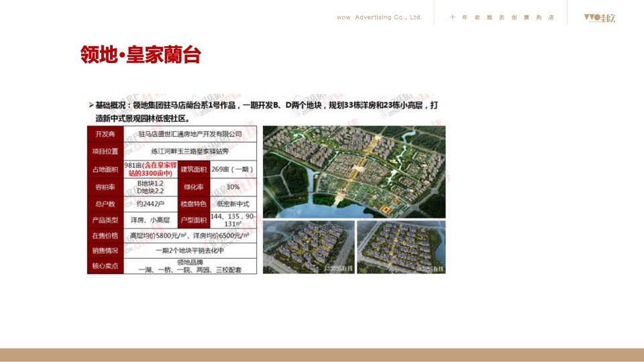
Task: Select the 开发商 table header cell
Action: [x=105, y=134]
